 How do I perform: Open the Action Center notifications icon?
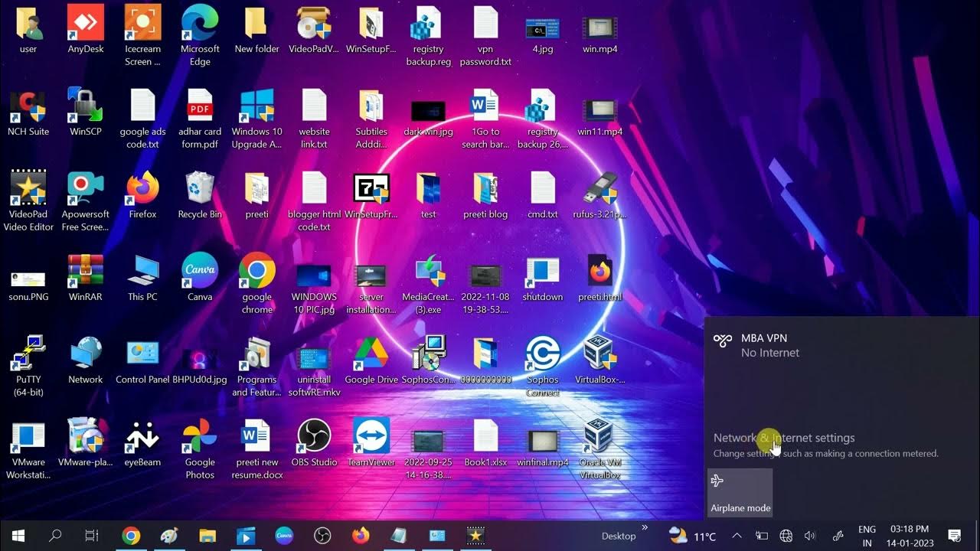pos(955,536)
